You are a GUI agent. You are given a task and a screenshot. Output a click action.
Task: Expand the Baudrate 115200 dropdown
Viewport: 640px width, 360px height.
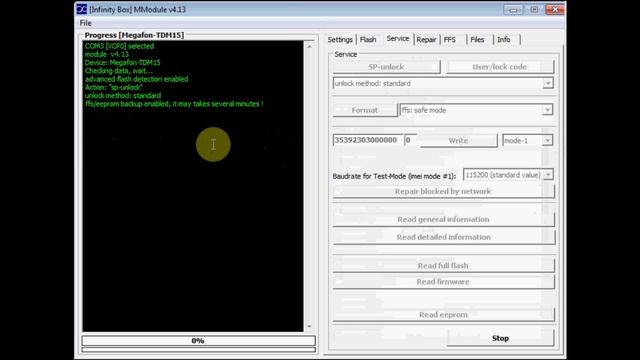tap(548, 175)
